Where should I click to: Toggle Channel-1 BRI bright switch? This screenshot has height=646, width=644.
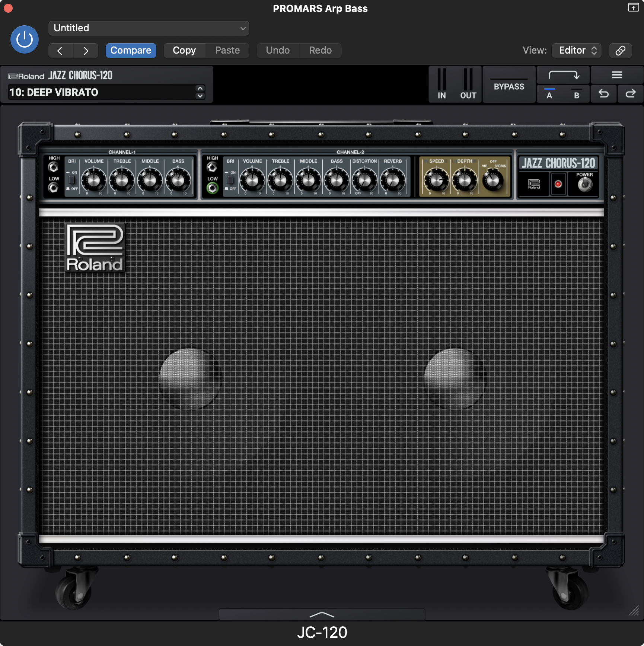[x=72, y=180]
